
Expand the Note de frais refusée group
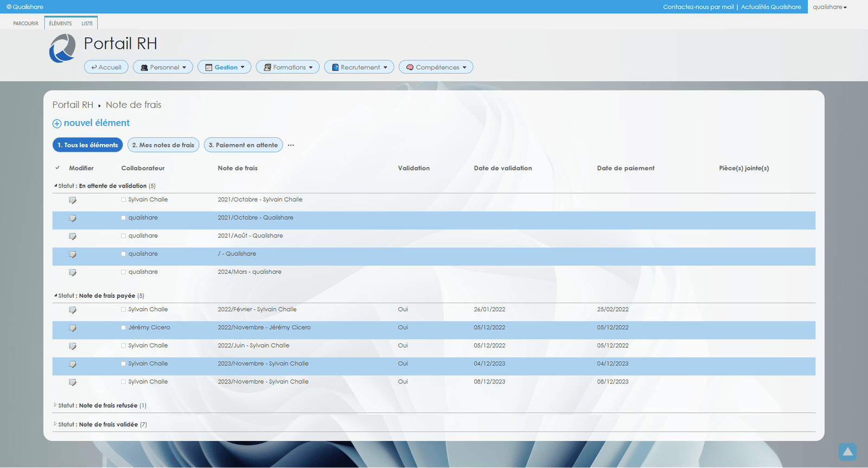(55, 405)
